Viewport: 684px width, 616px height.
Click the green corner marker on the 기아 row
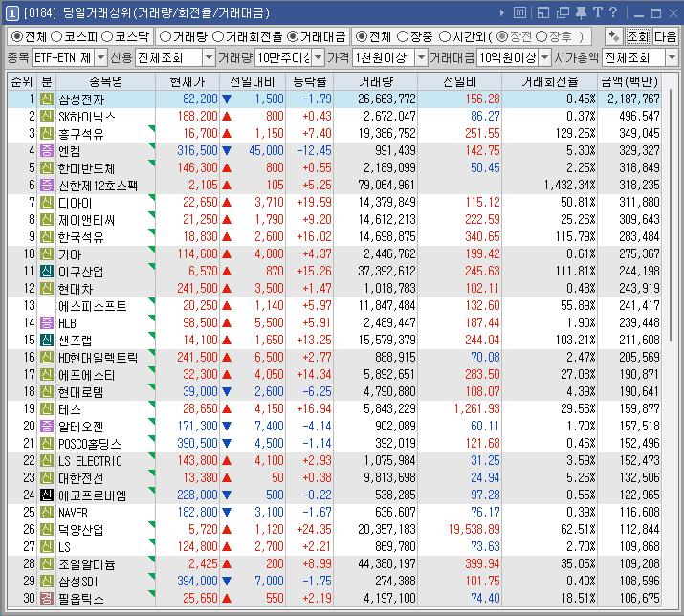(152, 249)
